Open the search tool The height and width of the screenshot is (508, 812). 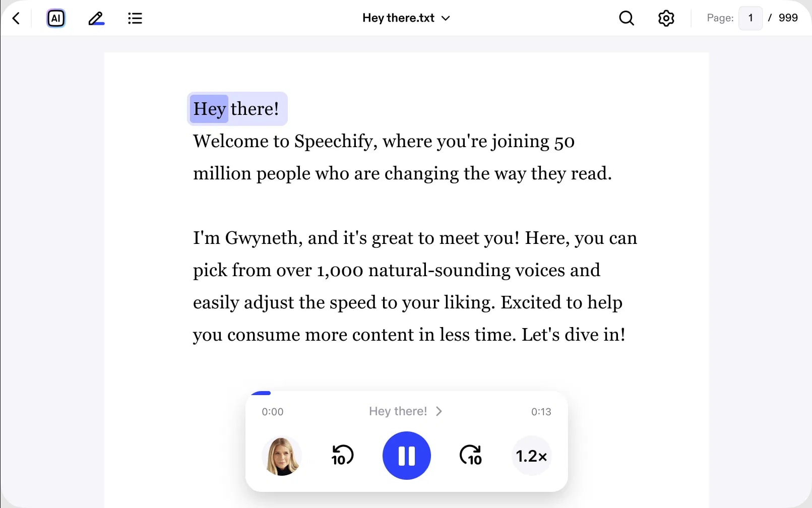627,18
